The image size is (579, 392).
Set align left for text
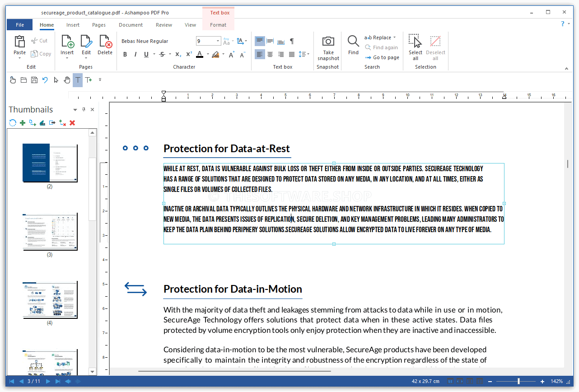[260, 54]
